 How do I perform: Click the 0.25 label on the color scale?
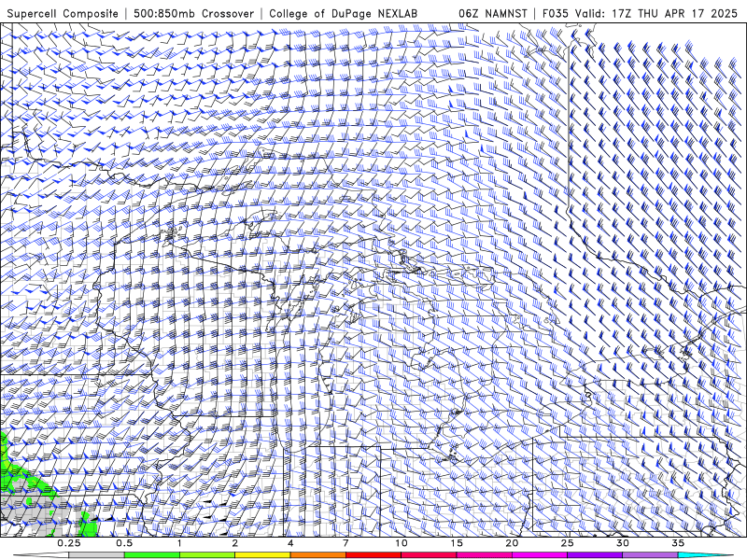(x=69, y=543)
